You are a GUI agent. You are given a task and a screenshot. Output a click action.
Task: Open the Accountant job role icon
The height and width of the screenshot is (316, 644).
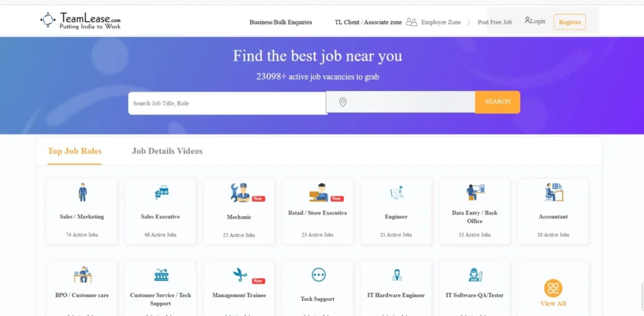tap(554, 192)
